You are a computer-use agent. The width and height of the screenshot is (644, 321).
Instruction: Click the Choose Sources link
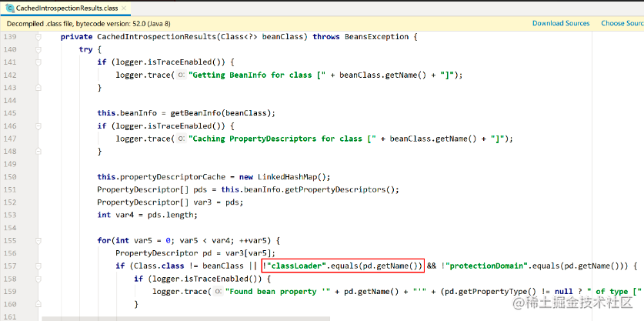622,23
